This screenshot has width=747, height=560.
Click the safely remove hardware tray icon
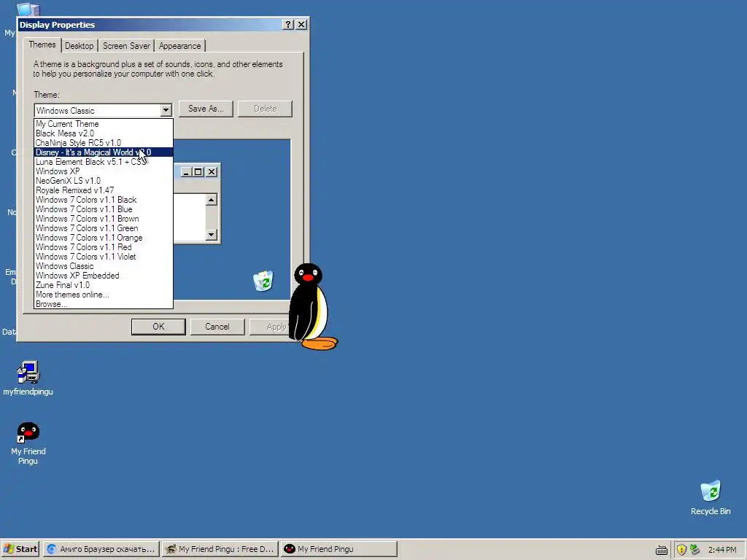pos(694,550)
